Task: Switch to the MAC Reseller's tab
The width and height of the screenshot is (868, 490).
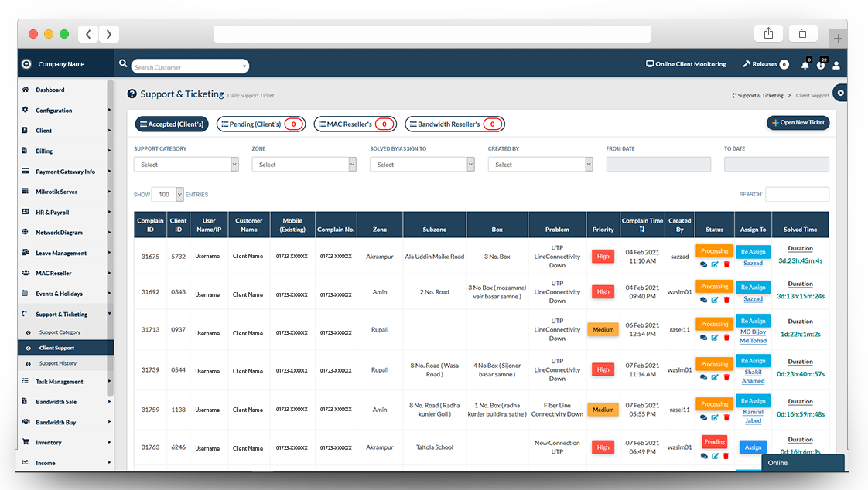Action: click(355, 123)
